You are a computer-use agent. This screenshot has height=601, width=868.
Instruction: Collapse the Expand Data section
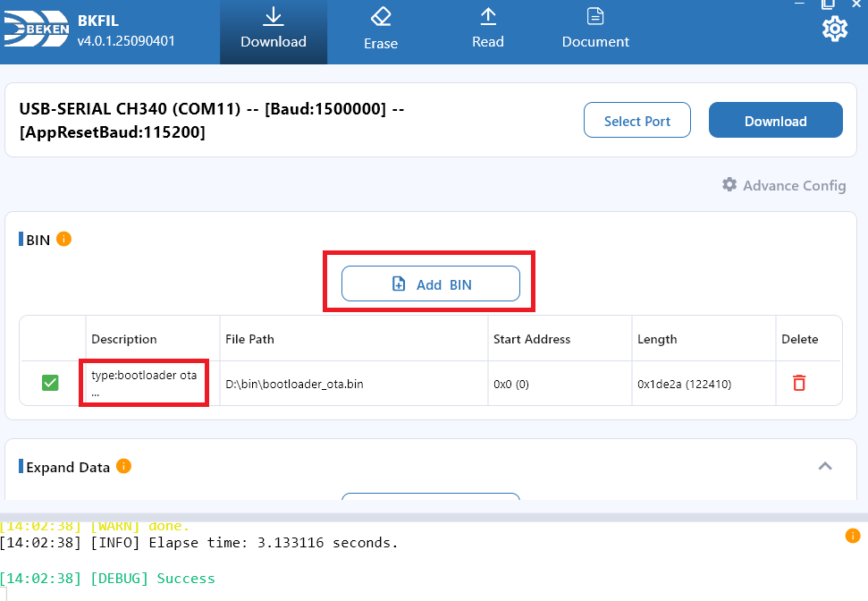(825, 466)
